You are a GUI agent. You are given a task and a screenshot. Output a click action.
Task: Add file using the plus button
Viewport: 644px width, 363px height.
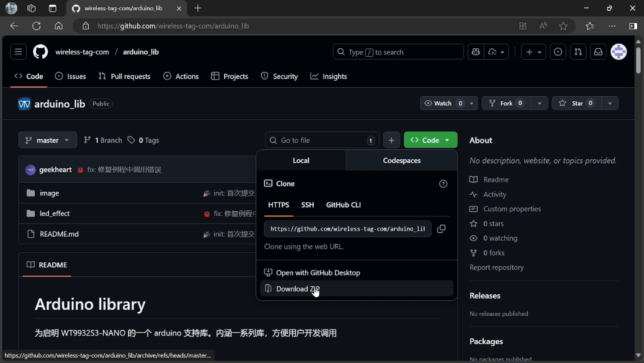pos(391,140)
